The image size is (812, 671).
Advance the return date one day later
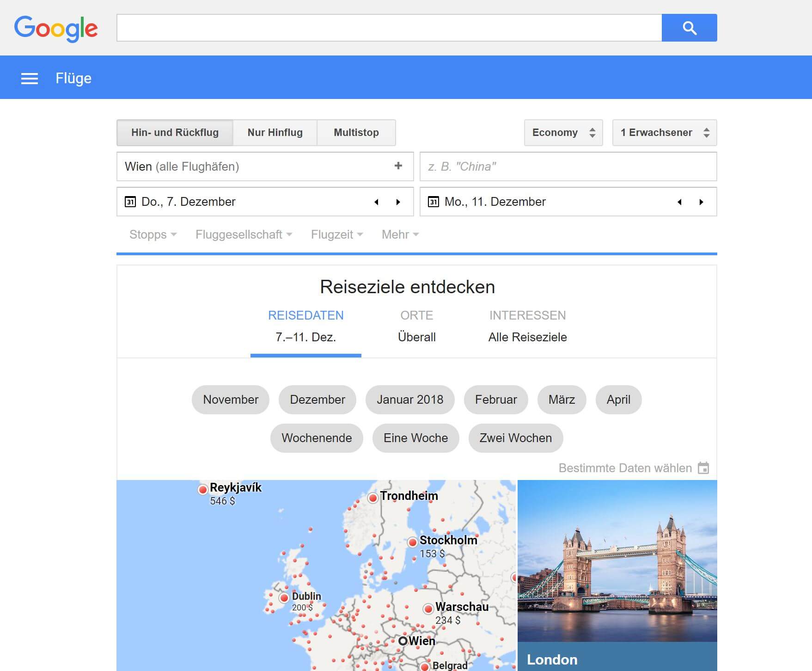701,202
